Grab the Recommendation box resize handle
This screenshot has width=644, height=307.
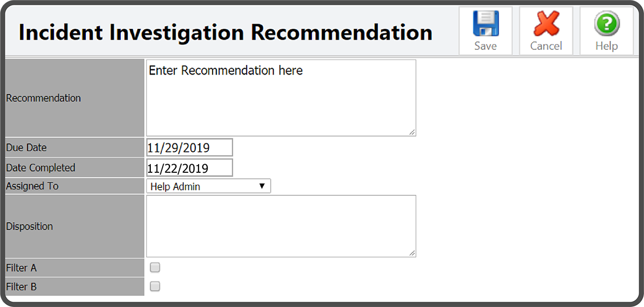coord(412,132)
